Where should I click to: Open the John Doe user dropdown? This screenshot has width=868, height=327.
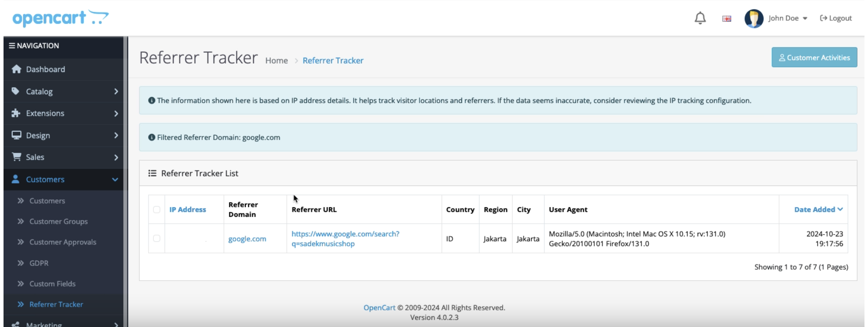(787, 18)
